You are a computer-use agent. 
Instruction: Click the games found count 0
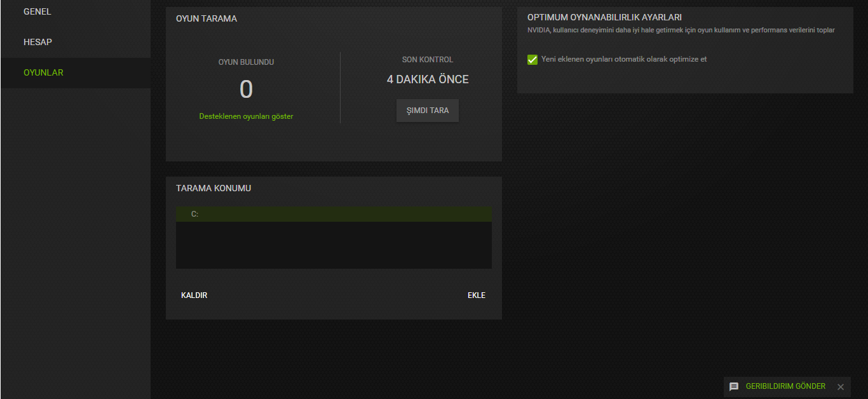[246, 90]
